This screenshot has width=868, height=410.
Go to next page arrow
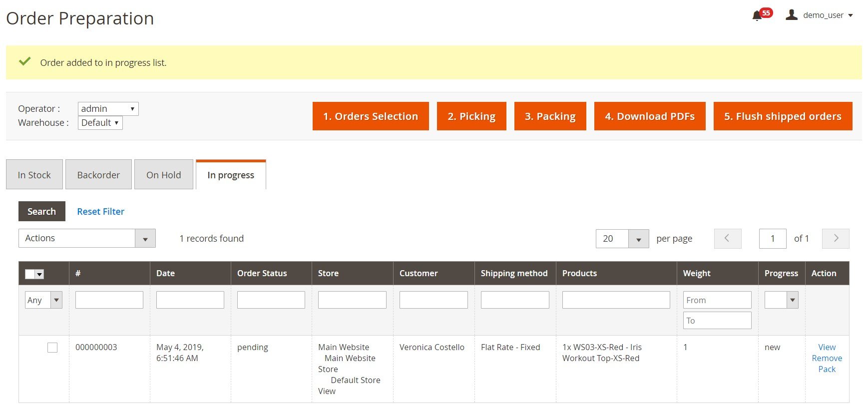click(x=836, y=239)
